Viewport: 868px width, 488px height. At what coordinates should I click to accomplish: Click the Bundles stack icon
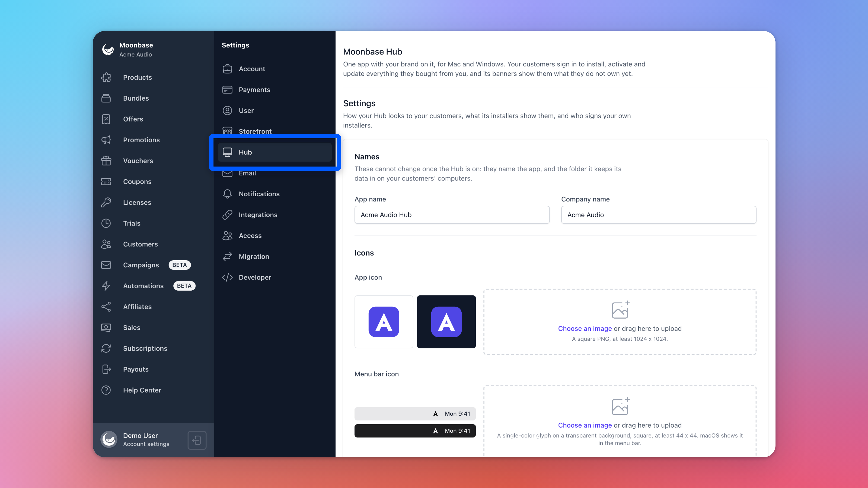(106, 98)
